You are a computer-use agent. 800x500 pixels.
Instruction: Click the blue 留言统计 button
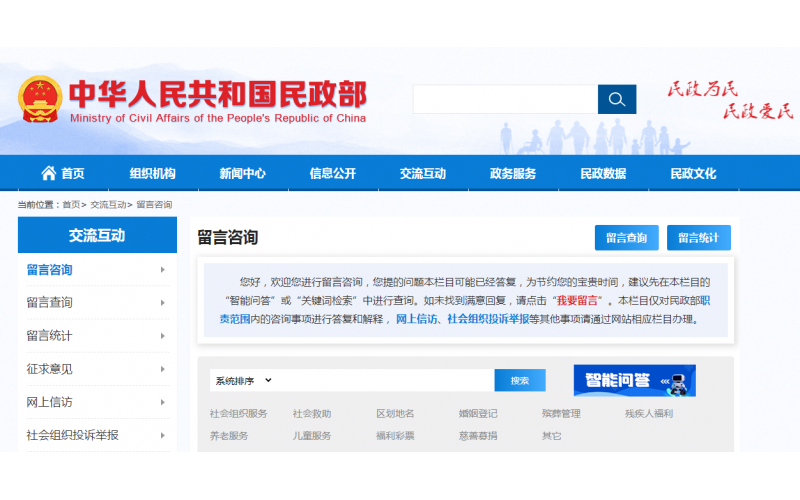pos(698,238)
